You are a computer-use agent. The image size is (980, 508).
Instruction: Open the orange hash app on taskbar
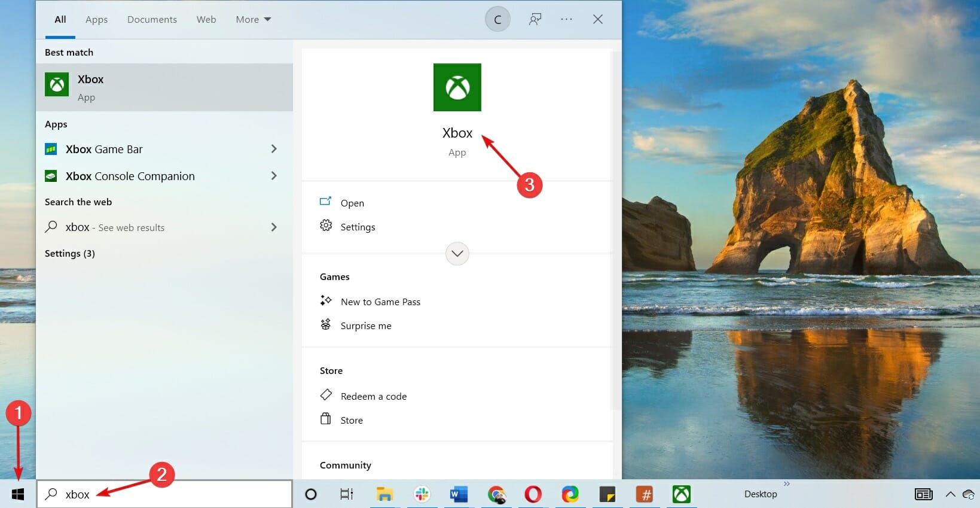coord(645,494)
